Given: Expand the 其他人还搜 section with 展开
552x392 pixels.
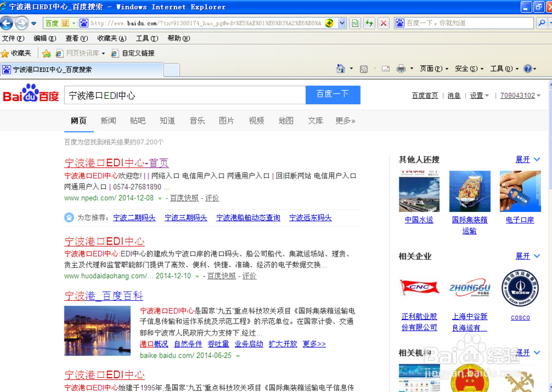Looking at the screenshot, I should click(527, 160).
